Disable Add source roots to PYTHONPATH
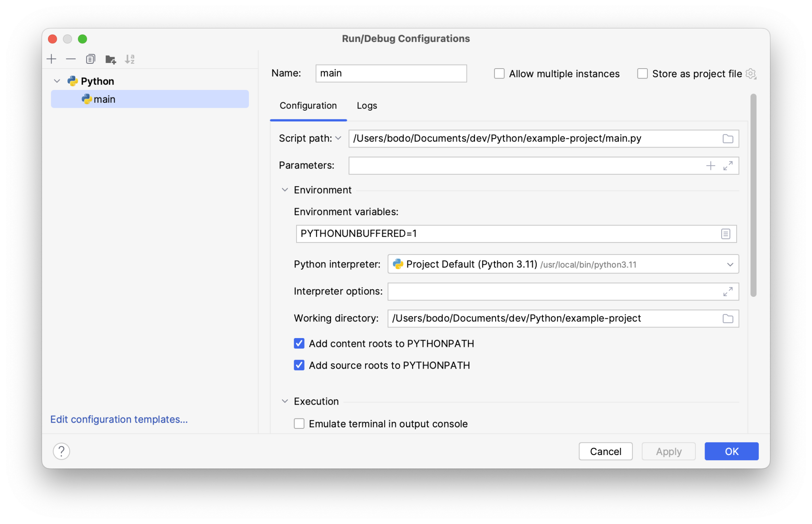The height and width of the screenshot is (524, 812). click(x=299, y=365)
